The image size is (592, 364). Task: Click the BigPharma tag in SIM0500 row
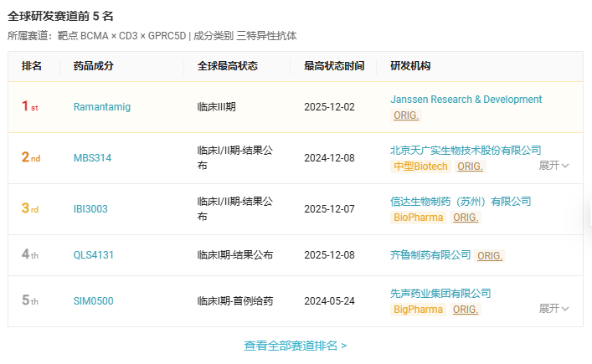[x=418, y=310]
